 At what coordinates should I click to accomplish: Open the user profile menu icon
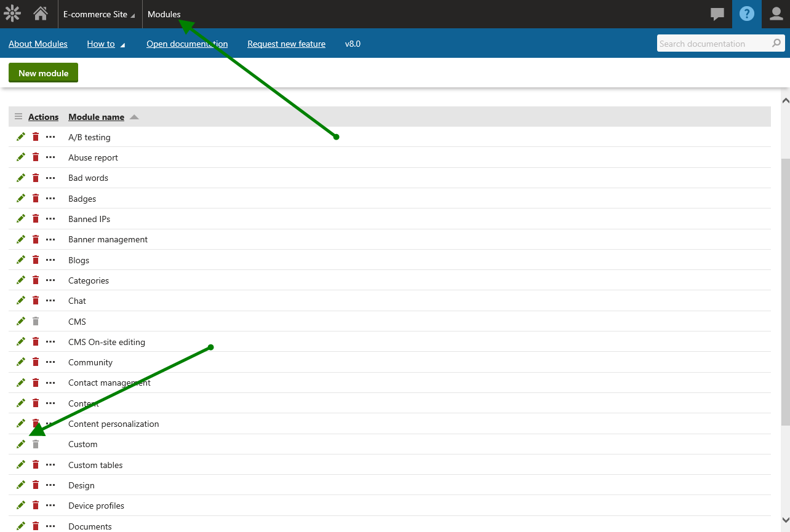coord(776,14)
